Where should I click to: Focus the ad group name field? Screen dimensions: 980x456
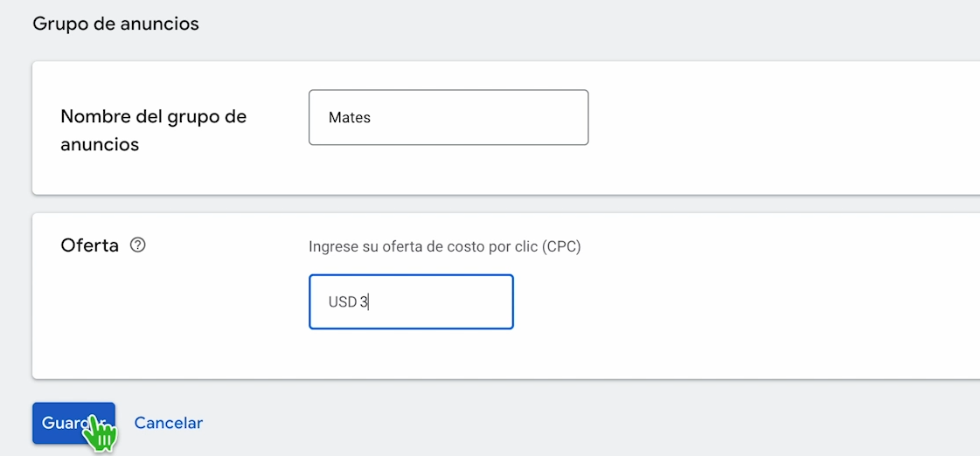448,117
